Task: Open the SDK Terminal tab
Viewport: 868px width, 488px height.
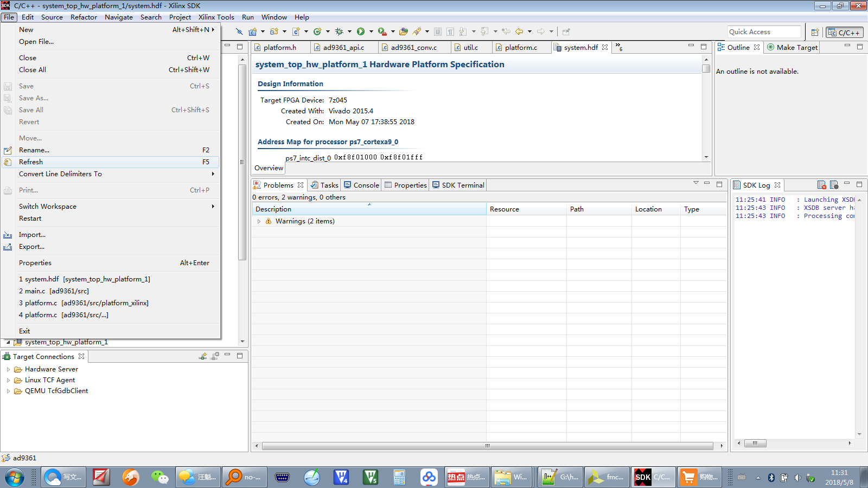Action: 458,185
